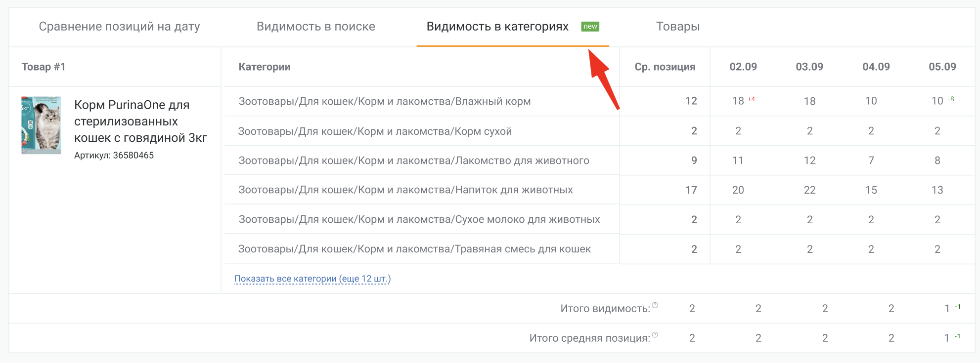Click 03.09 value 22 in Напиток row
Image resolution: width=980 pixels, height=363 pixels.
[809, 190]
